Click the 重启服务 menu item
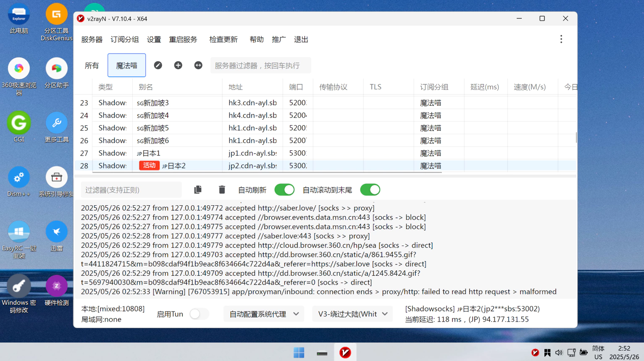The width and height of the screenshot is (644, 361). [x=183, y=39]
